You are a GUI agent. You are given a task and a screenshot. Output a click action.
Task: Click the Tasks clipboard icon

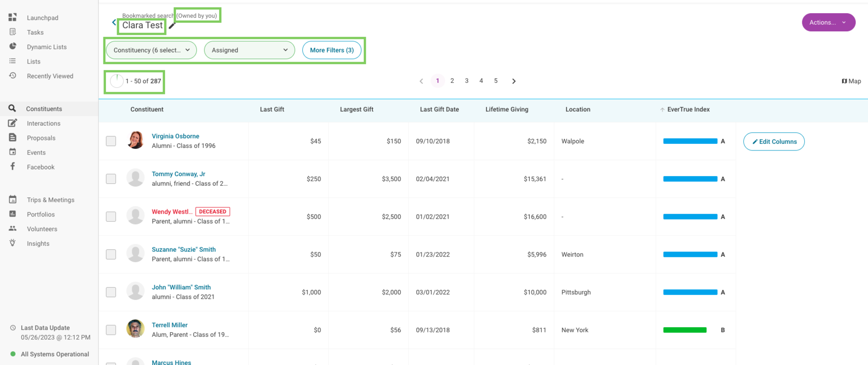(x=13, y=32)
